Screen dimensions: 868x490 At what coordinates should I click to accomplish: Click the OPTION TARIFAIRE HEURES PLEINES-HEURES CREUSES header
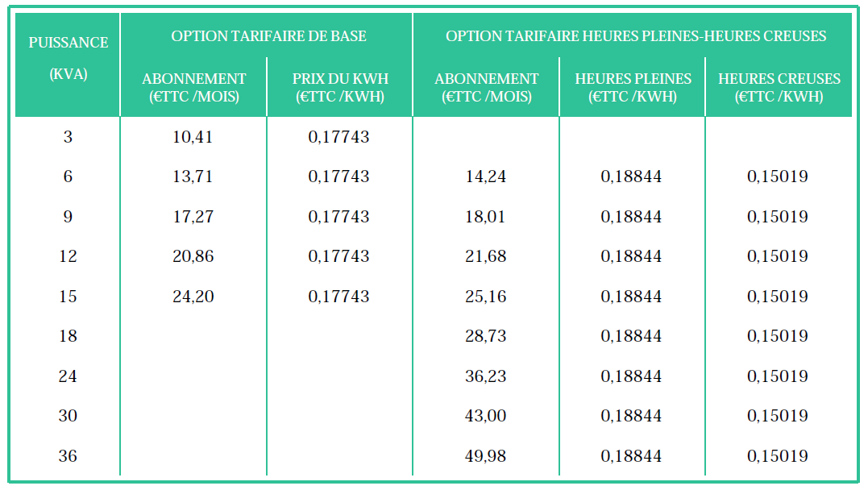click(635, 36)
